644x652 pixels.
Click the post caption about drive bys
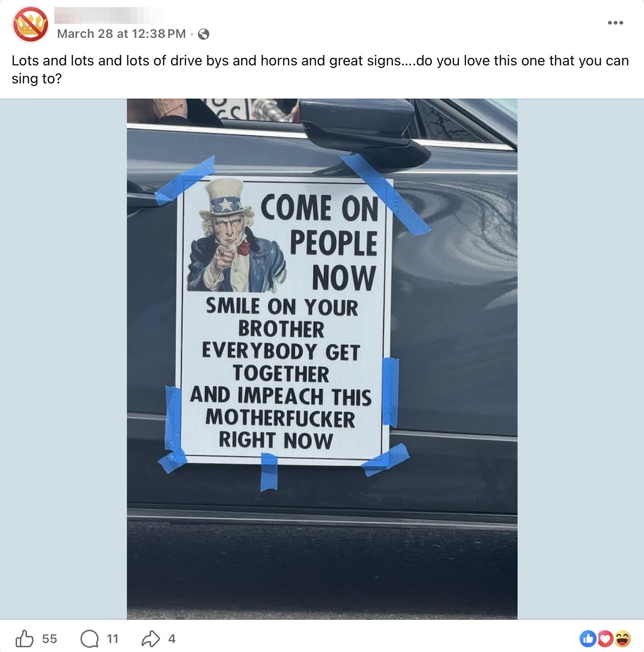click(320, 70)
